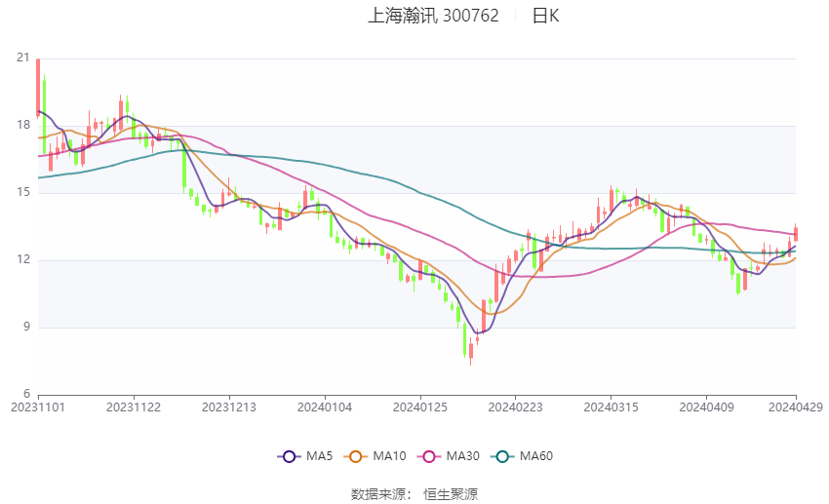Screen dimensions: 829x504
Task: Click the 20240223 x-axis date label
Action: [516, 407]
